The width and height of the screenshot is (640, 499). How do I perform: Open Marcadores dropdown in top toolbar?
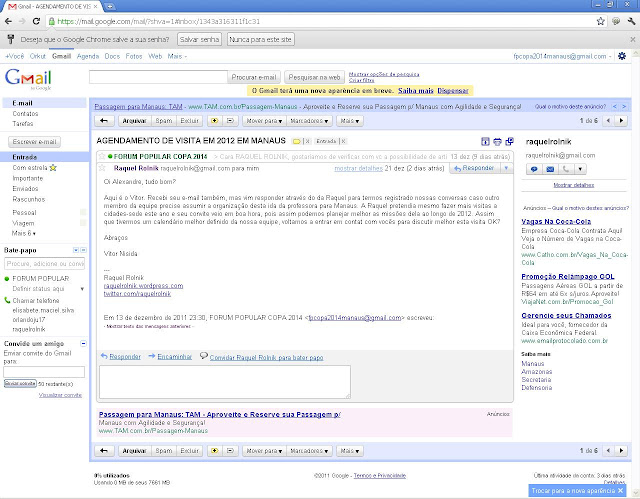309,121
